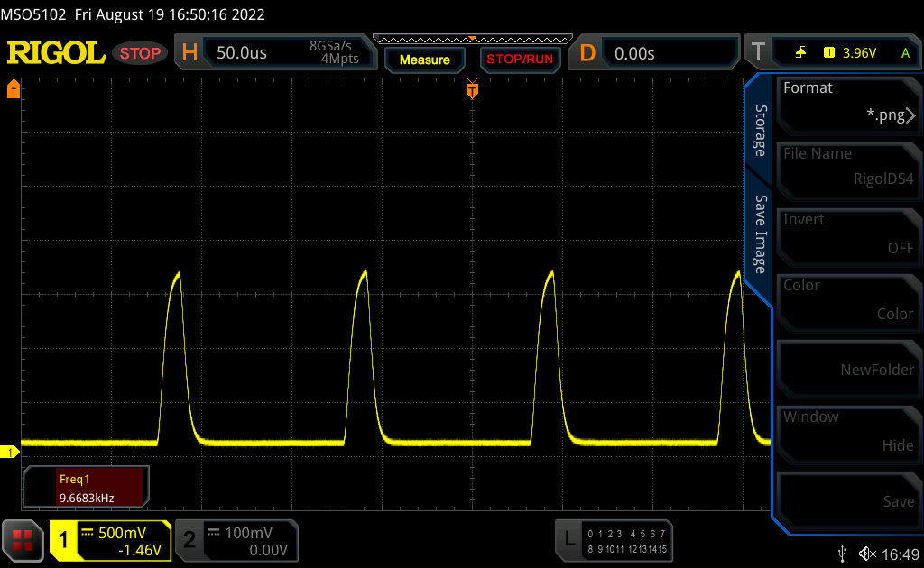
Task: Click the trigger rising-edge icon
Action: pyautogui.click(x=801, y=53)
